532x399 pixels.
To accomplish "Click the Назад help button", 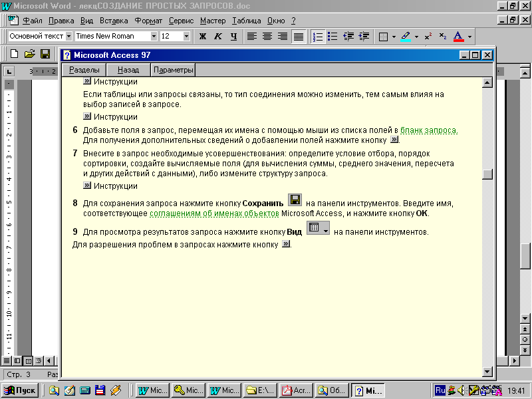I will (x=128, y=70).
